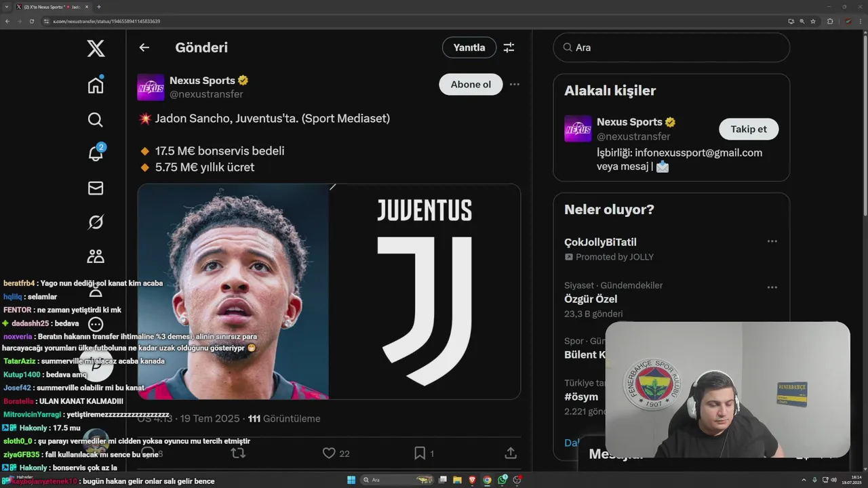Click the Nexus Sports avatar on post
This screenshot has width=868, height=488.
pyautogui.click(x=151, y=87)
